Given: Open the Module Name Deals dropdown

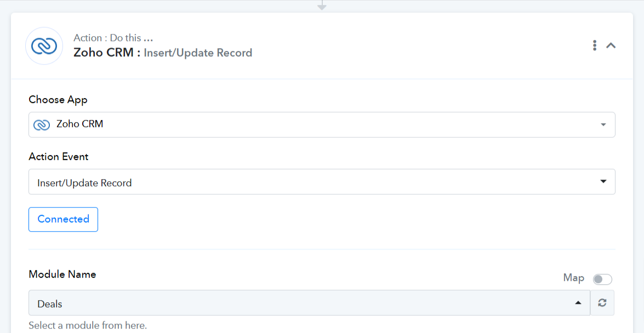Looking at the screenshot, I should click(309, 303).
